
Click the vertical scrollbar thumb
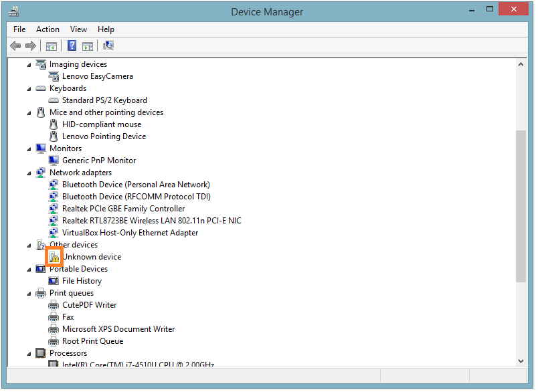click(521, 207)
